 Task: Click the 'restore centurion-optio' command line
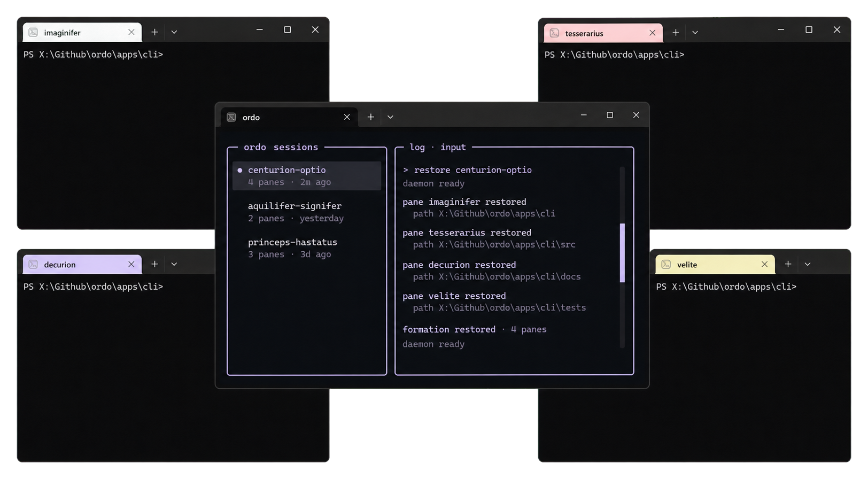pyautogui.click(x=467, y=170)
